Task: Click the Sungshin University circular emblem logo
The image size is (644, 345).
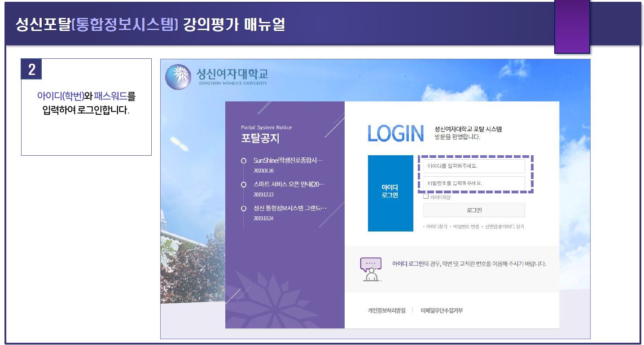Action: pyautogui.click(x=178, y=77)
